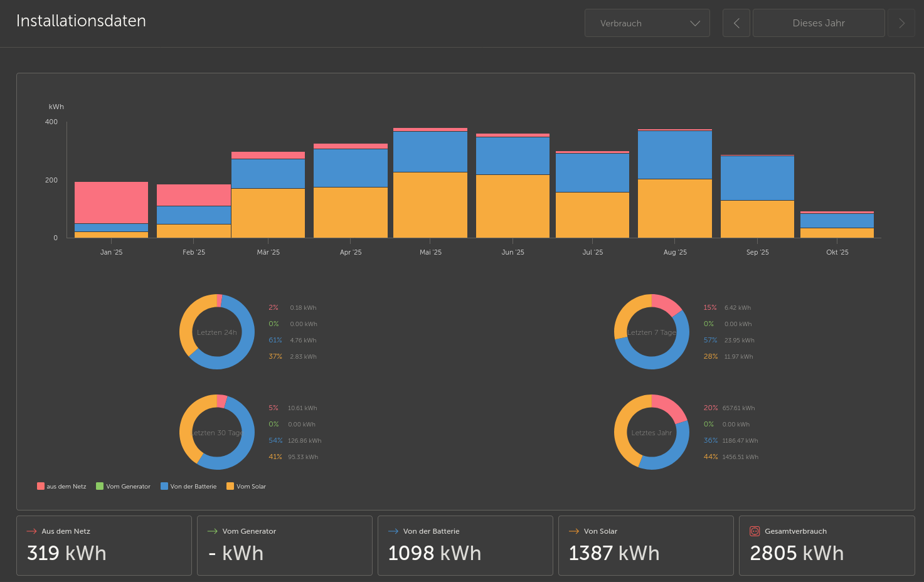Click the red arrow icon on Aus dem Netz card
The height and width of the screenshot is (582, 924).
coord(30,531)
